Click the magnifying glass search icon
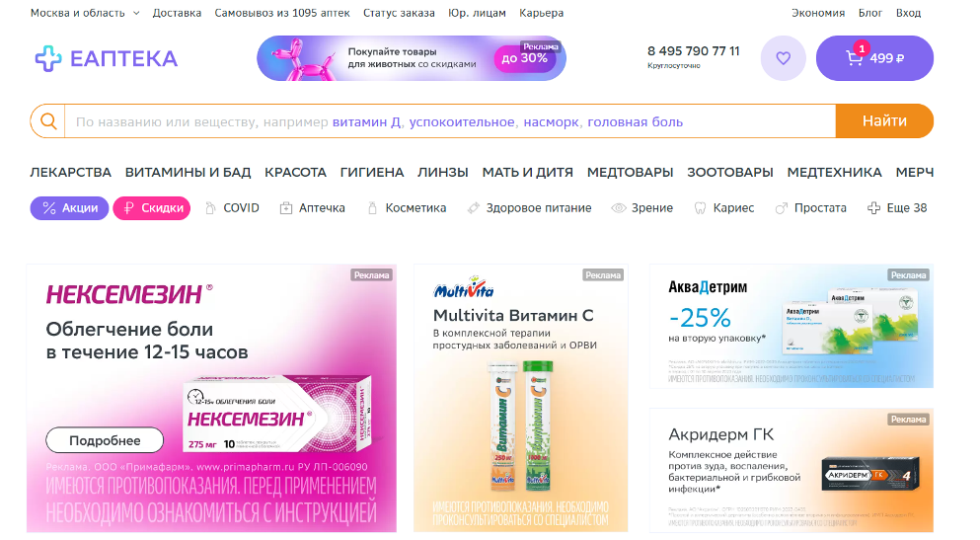 pos(48,121)
